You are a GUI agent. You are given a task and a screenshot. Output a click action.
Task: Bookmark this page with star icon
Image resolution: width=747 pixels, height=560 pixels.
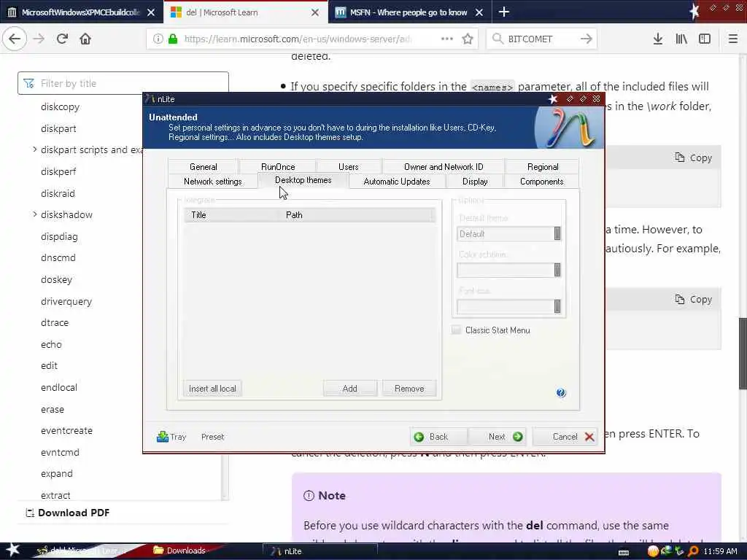[x=468, y=39]
